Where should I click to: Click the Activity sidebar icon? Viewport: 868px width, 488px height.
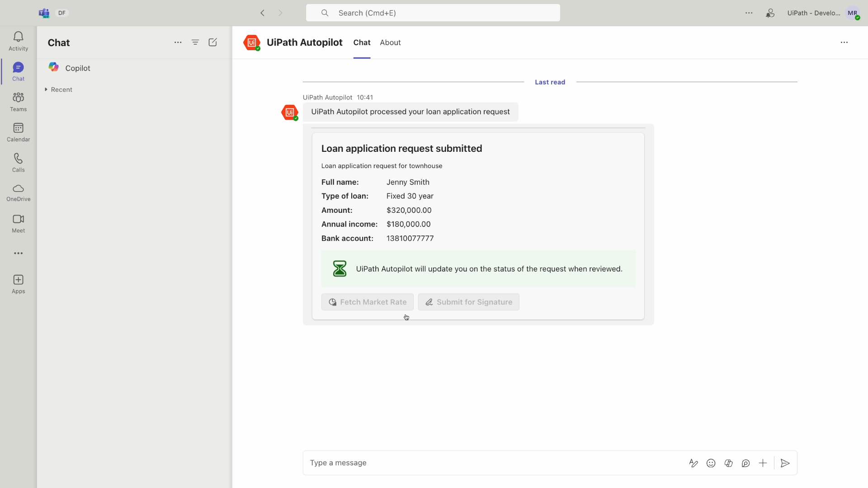[x=18, y=41]
